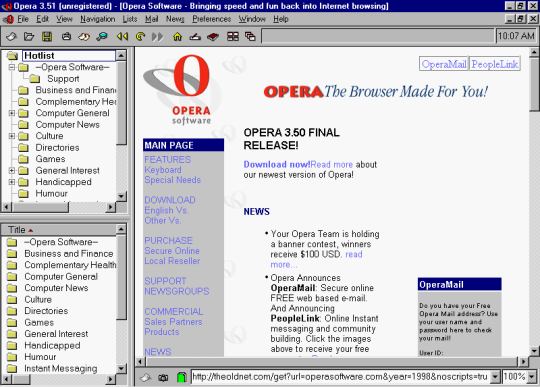Screen dimensions: 540x387
Task: Click the Open file folder icon
Action: coord(29,36)
